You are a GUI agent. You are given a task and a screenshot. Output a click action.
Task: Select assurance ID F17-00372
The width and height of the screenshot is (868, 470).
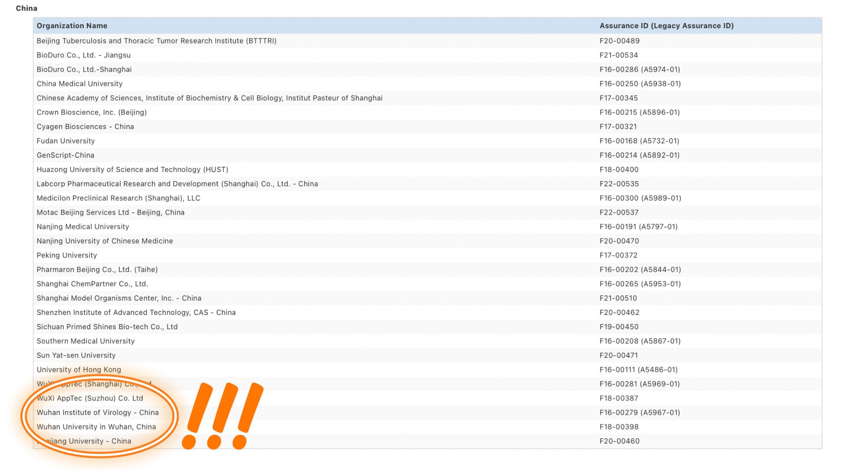coord(618,256)
